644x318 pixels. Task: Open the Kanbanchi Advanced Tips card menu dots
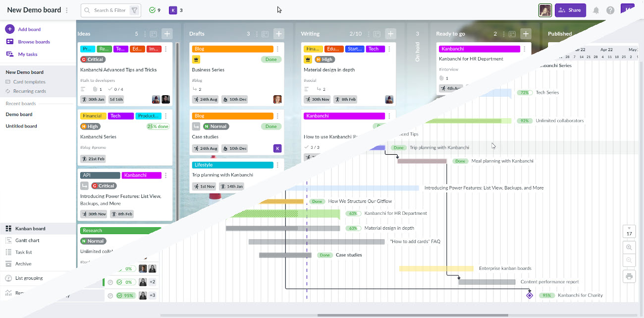point(166,49)
